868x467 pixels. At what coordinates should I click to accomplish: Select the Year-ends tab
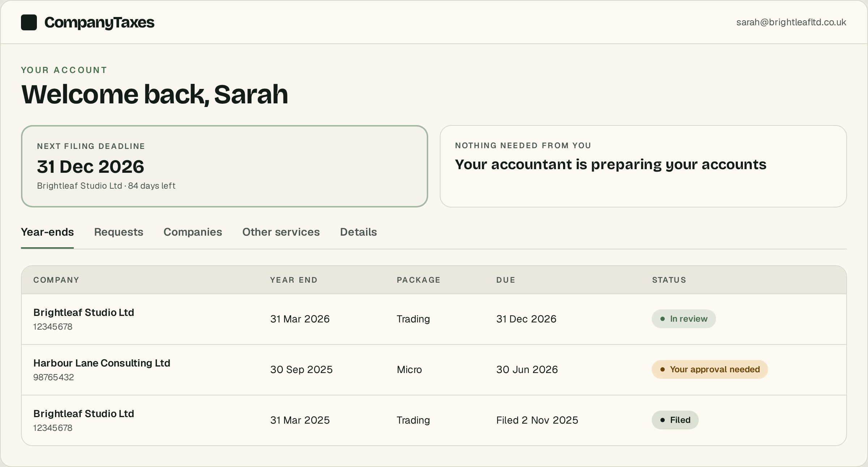click(x=47, y=232)
